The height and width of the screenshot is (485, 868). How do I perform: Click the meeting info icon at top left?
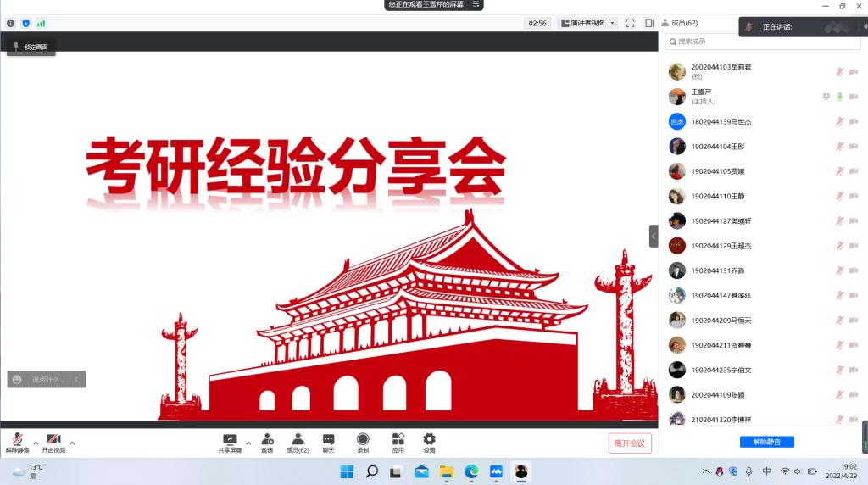pos(11,23)
